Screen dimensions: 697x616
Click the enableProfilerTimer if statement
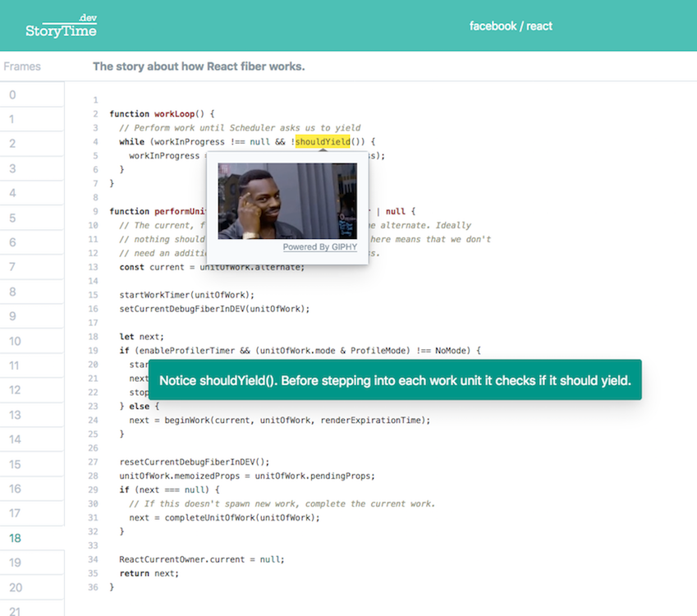[300, 351]
